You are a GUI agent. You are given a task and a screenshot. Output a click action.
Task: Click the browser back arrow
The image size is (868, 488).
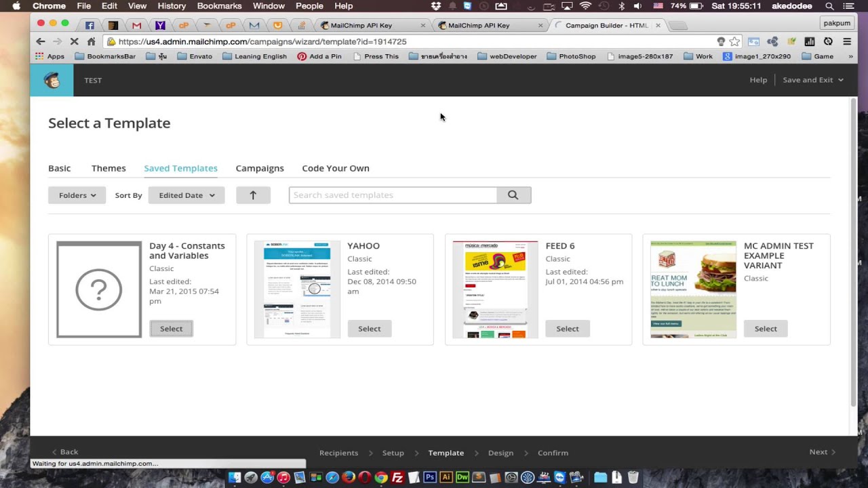point(41,41)
